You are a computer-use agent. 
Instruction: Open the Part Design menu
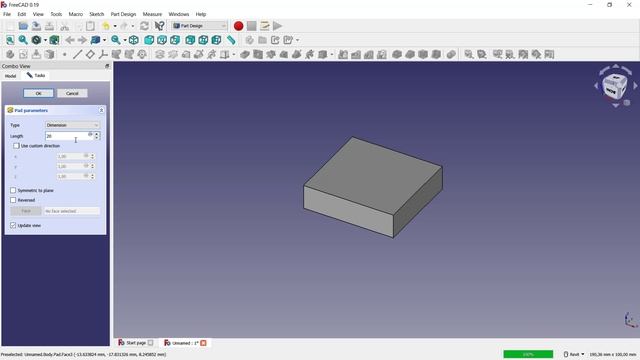pyautogui.click(x=123, y=14)
